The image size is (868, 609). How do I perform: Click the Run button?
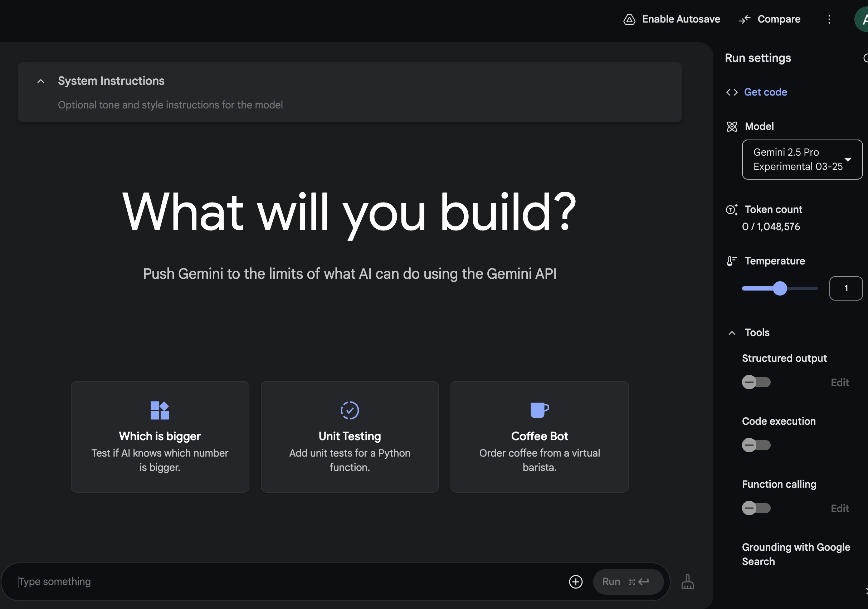[628, 581]
